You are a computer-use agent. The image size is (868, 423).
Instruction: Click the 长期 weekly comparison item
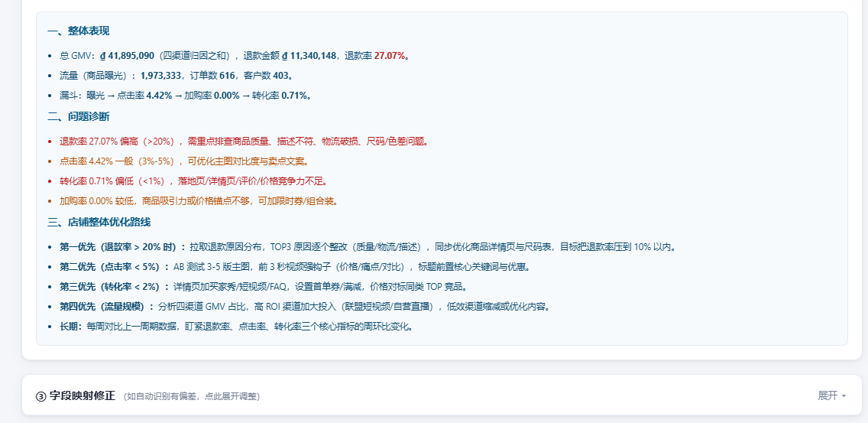pos(237,327)
